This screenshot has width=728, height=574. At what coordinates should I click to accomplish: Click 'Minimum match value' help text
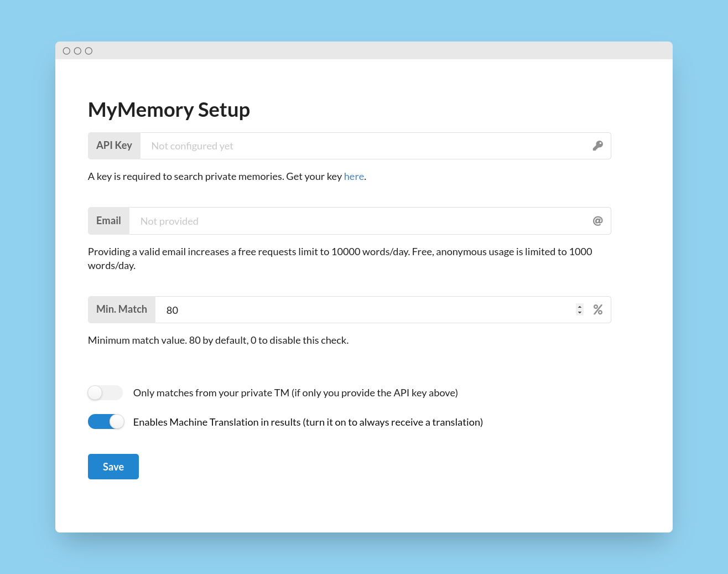coord(218,340)
